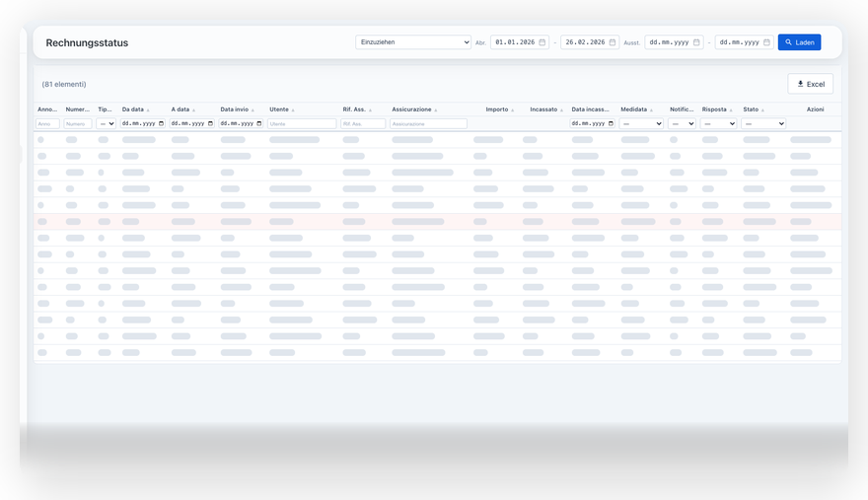The height and width of the screenshot is (500, 868).
Task: Sort by the A data column
Action: click(183, 109)
